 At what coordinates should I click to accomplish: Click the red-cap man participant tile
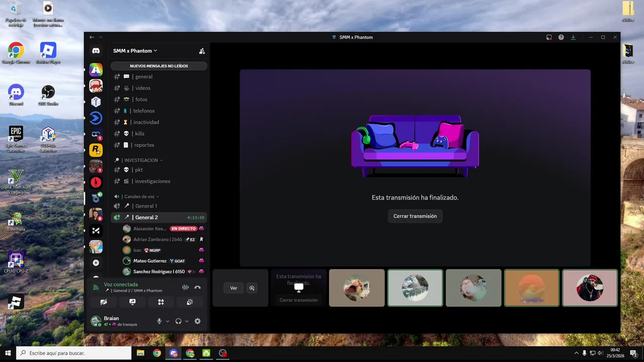tap(590, 288)
